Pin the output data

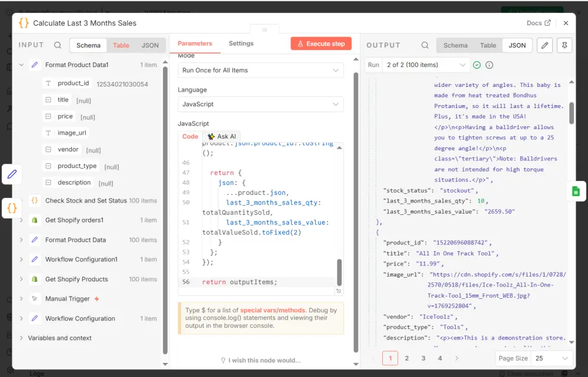pos(563,45)
